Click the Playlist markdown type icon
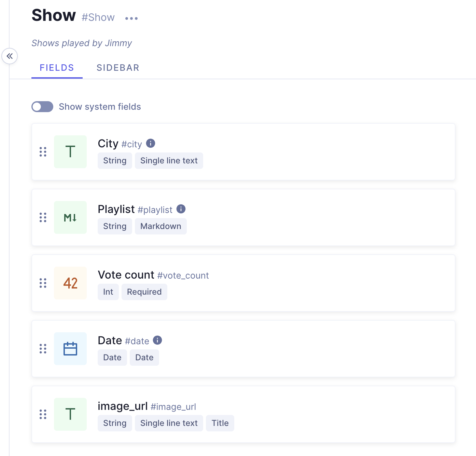 click(70, 217)
